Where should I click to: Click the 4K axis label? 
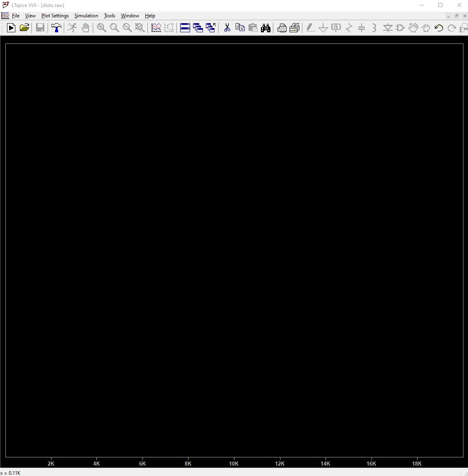(96, 464)
